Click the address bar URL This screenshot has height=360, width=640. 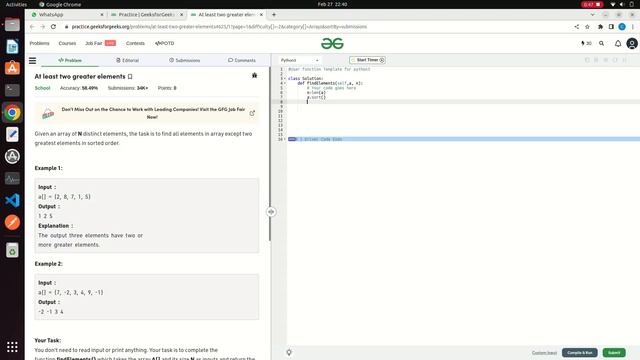point(219,27)
